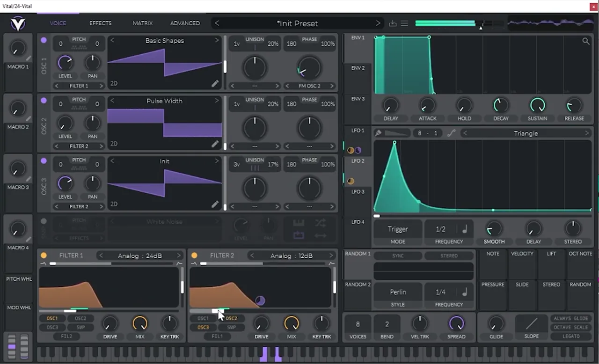The width and height of the screenshot is (599, 364).
Task: Toggle Filter 2 on/off button
Action: (194, 255)
